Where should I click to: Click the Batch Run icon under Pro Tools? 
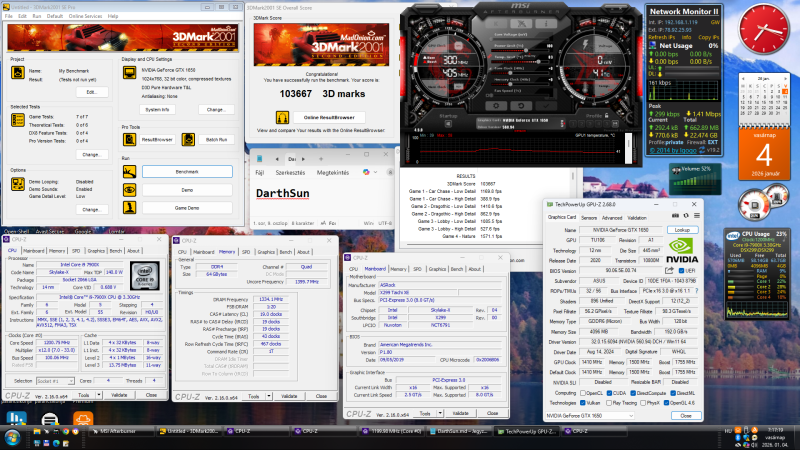188,139
